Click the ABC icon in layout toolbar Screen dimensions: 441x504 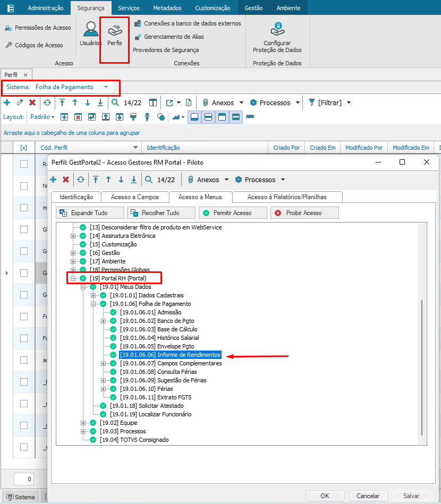[x=250, y=117]
